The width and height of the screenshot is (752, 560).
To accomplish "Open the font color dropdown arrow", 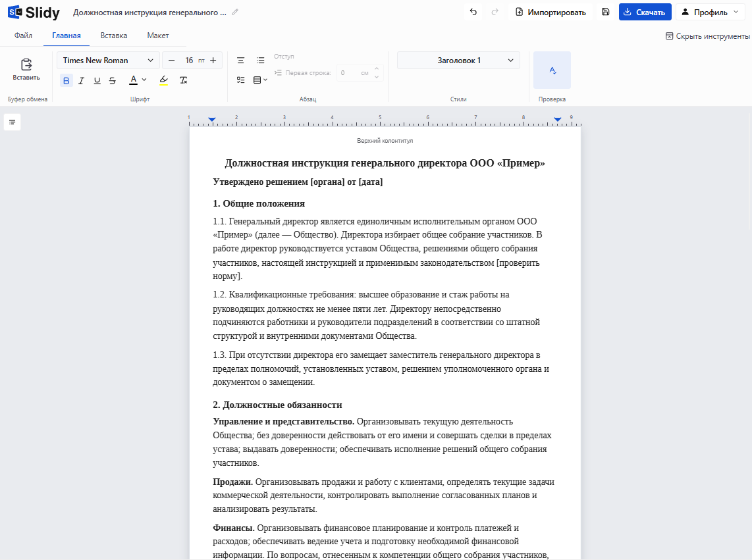I will coord(144,80).
